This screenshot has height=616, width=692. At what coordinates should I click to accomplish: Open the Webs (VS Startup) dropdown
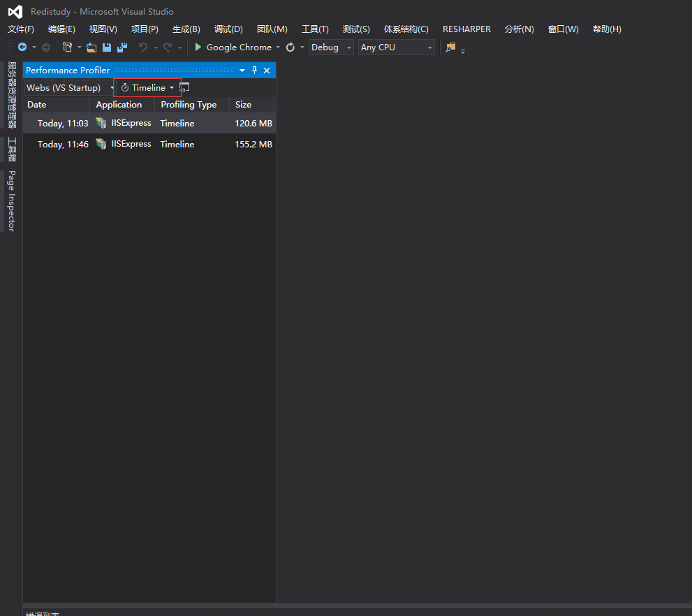(69, 88)
